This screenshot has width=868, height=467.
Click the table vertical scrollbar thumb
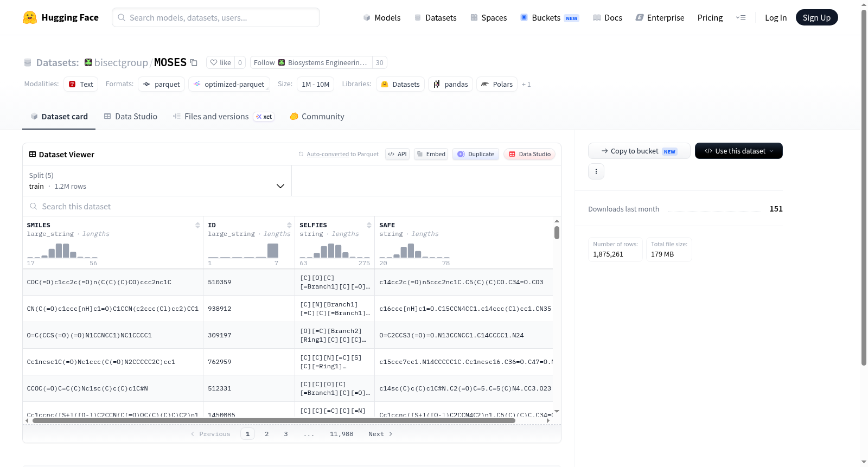(x=557, y=233)
